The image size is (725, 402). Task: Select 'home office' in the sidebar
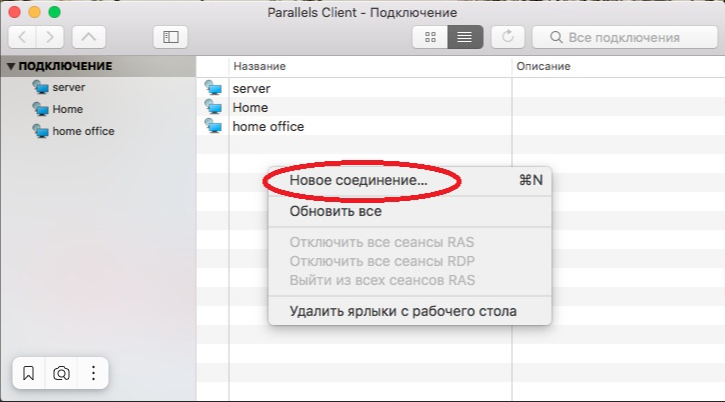83,131
